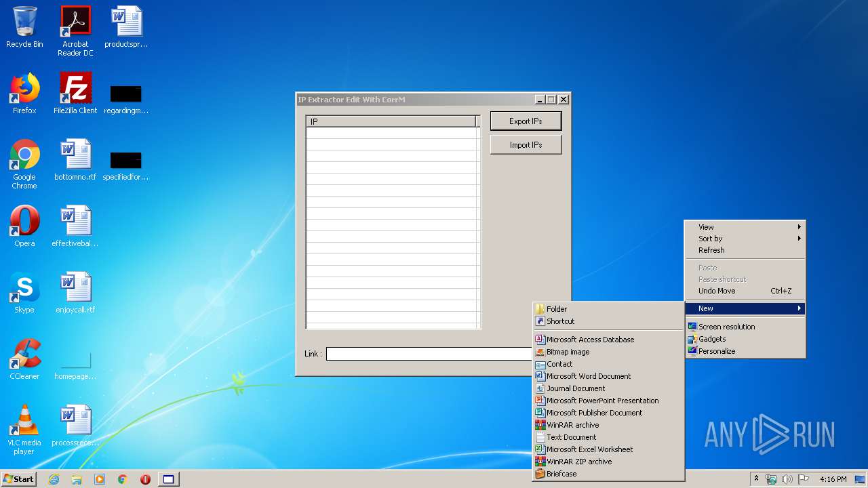868x488 pixels.
Task: Create a new Briefcase
Action: click(608, 474)
